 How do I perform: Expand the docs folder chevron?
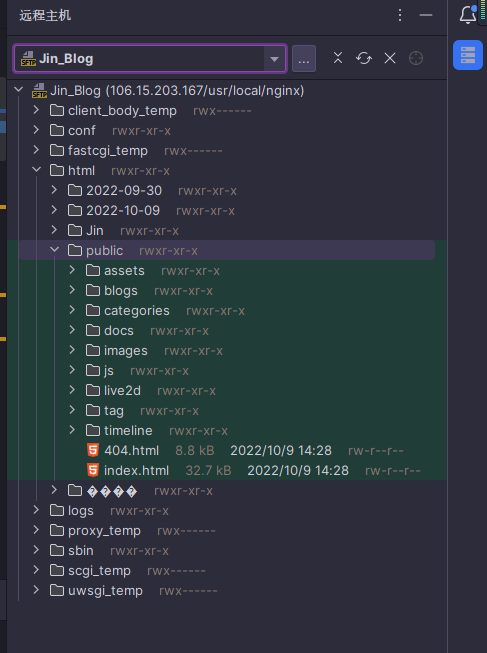[x=72, y=330]
